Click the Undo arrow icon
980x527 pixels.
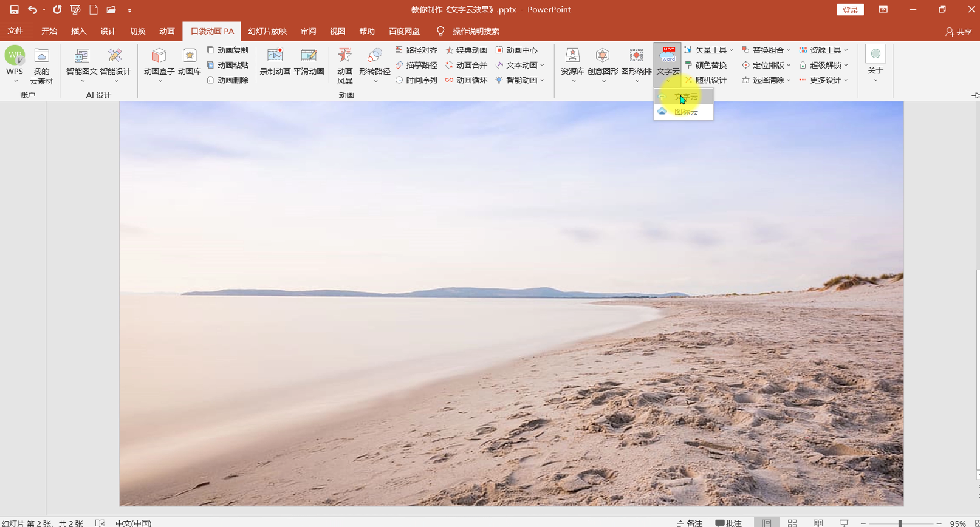(32, 10)
